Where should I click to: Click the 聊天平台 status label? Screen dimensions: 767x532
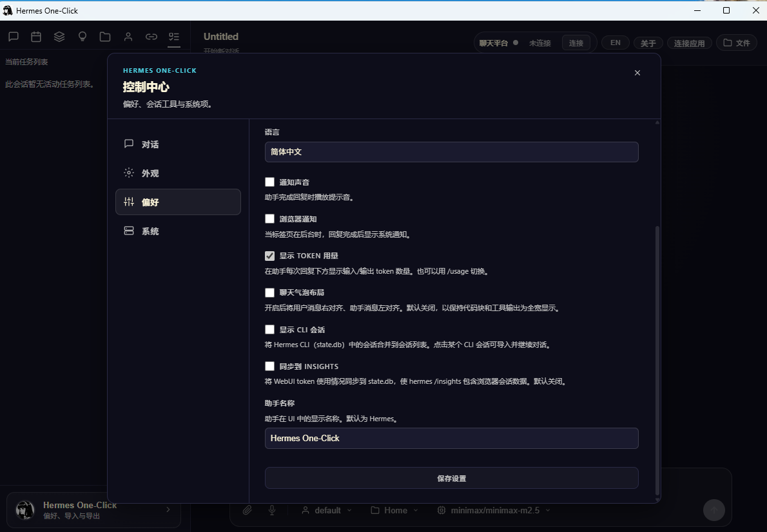click(x=493, y=43)
